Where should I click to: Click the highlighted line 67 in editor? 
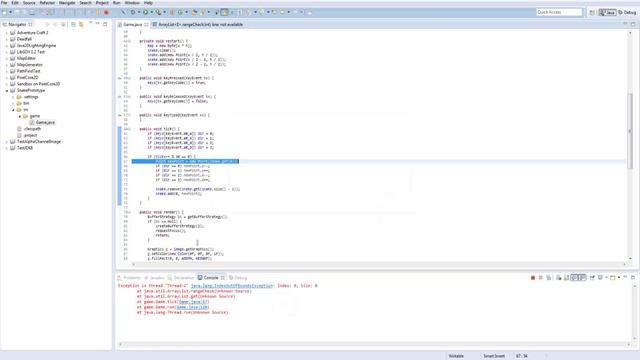point(185,161)
